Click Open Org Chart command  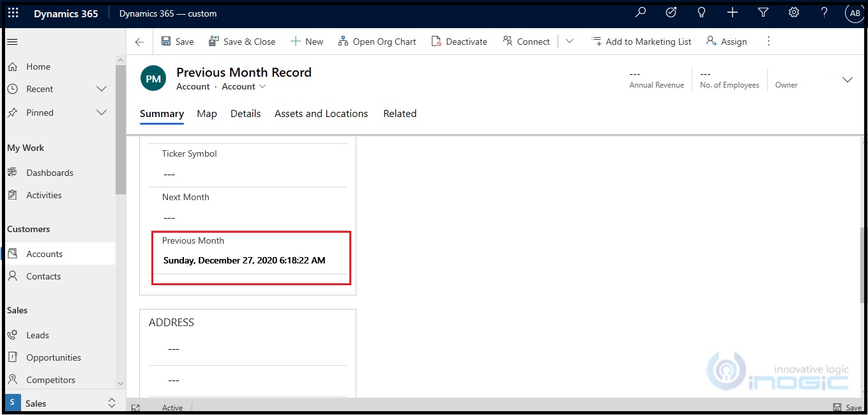point(377,42)
